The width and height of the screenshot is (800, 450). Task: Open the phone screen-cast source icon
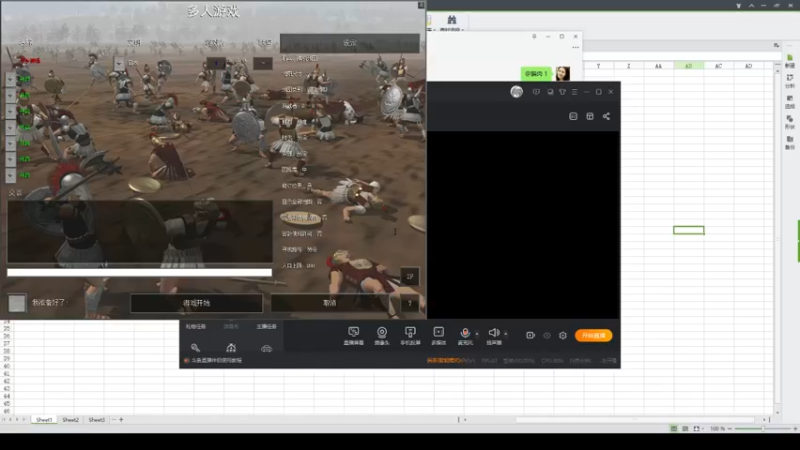click(x=410, y=336)
